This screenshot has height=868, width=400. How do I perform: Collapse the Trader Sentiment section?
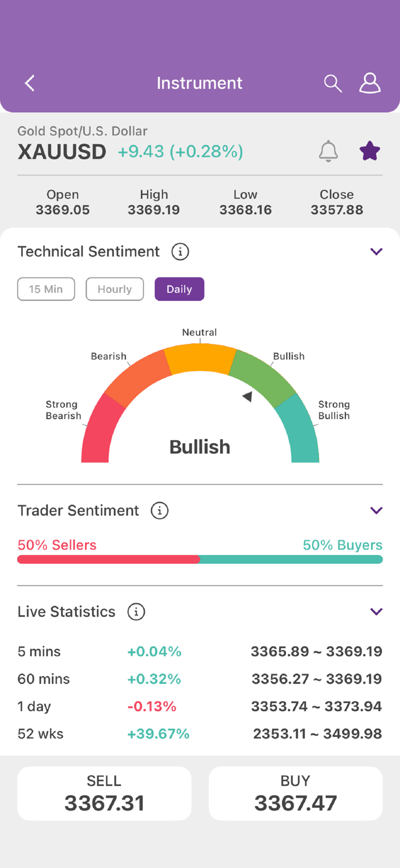[376, 510]
